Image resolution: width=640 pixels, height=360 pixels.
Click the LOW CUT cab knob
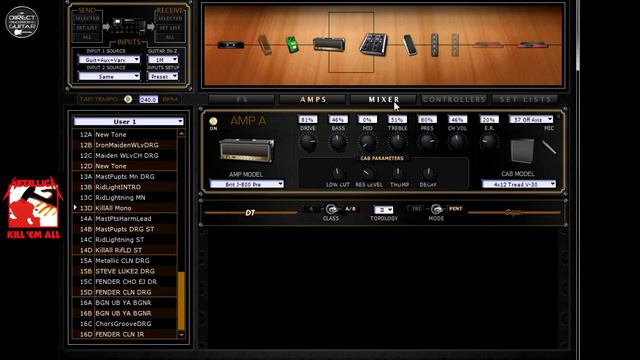tap(337, 173)
